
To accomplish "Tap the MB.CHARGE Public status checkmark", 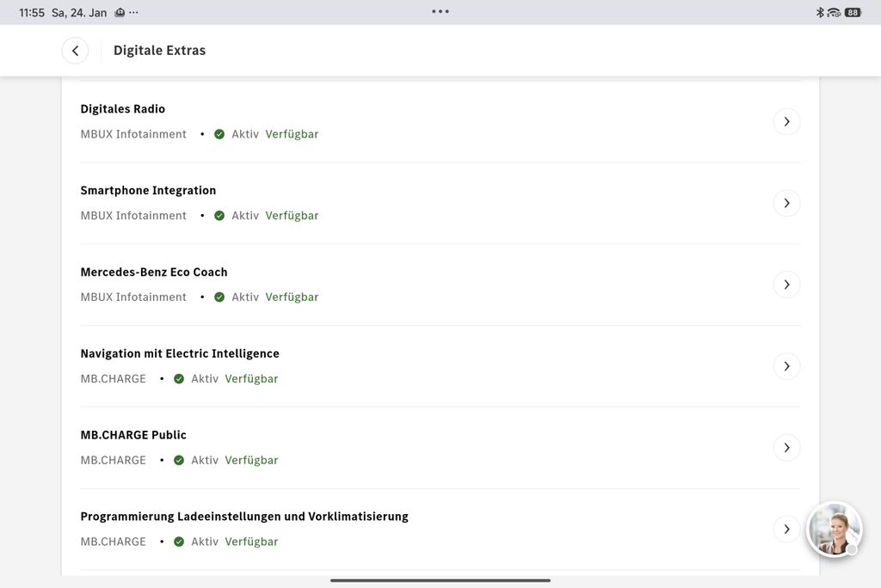I will click(x=179, y=461).
